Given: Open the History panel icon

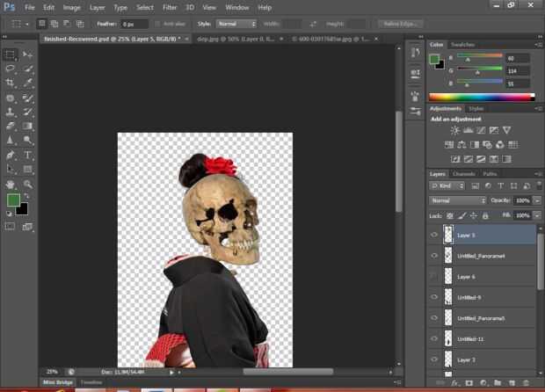Looking at the screenshot, I should 415,53.
